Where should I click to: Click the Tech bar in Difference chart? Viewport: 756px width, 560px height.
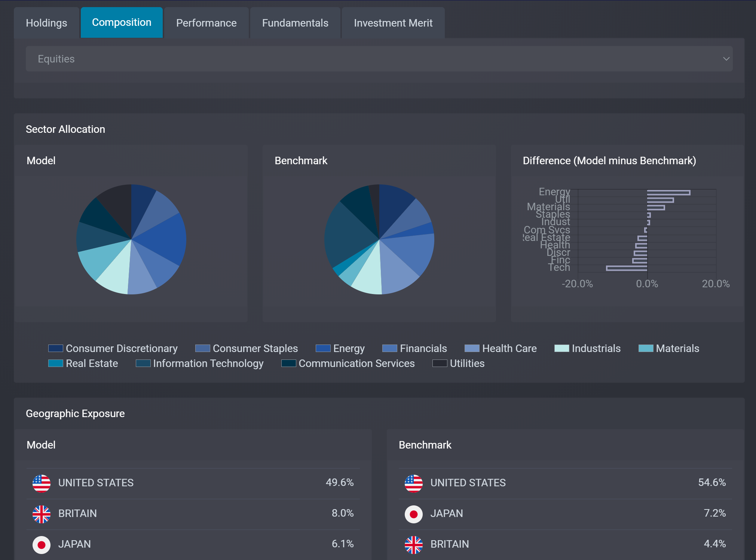pos(627,268)
